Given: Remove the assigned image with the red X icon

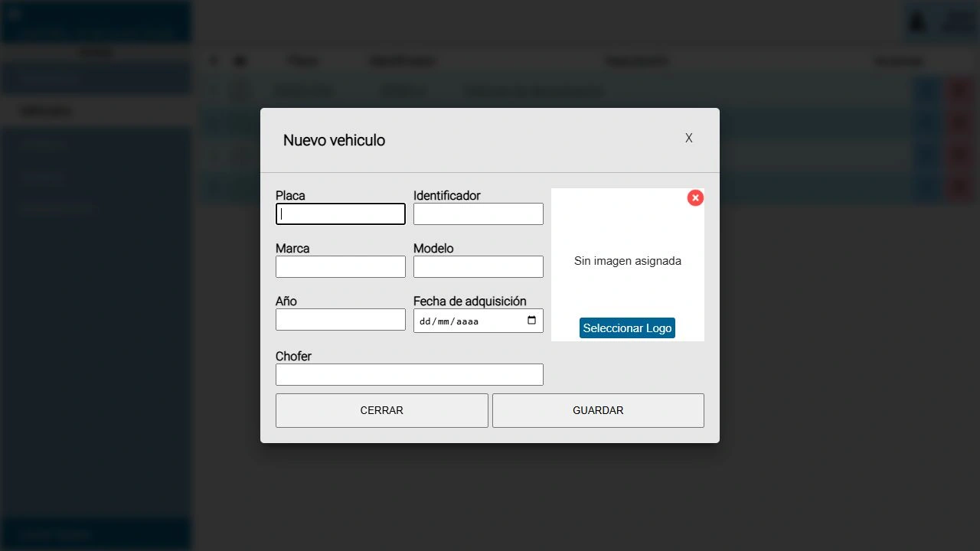Looking at the screenshot, I should [695, 198].
